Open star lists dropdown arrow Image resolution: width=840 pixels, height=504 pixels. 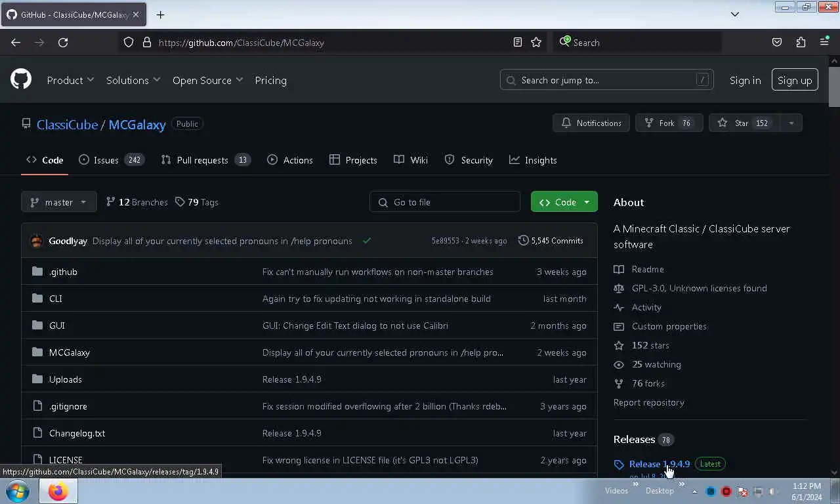click(x=791, y=123)
